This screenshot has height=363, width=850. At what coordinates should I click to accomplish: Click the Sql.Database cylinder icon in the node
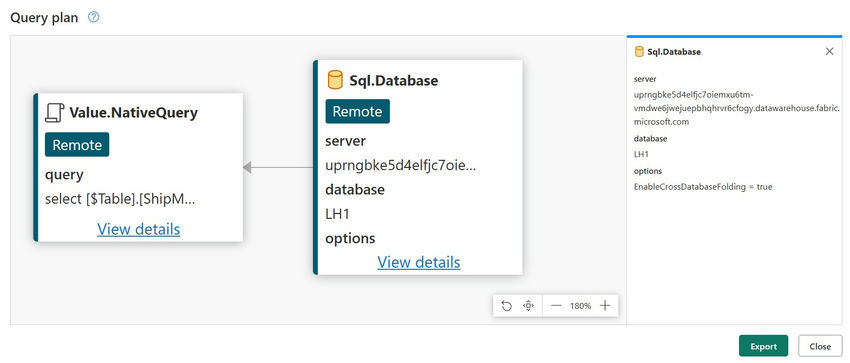335,80
